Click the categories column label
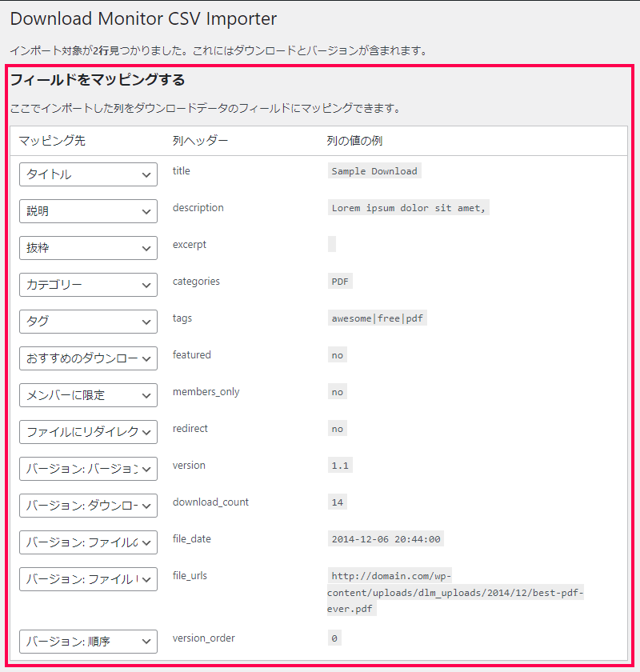Viewport: 640px width, 672px height. (196, 282)
